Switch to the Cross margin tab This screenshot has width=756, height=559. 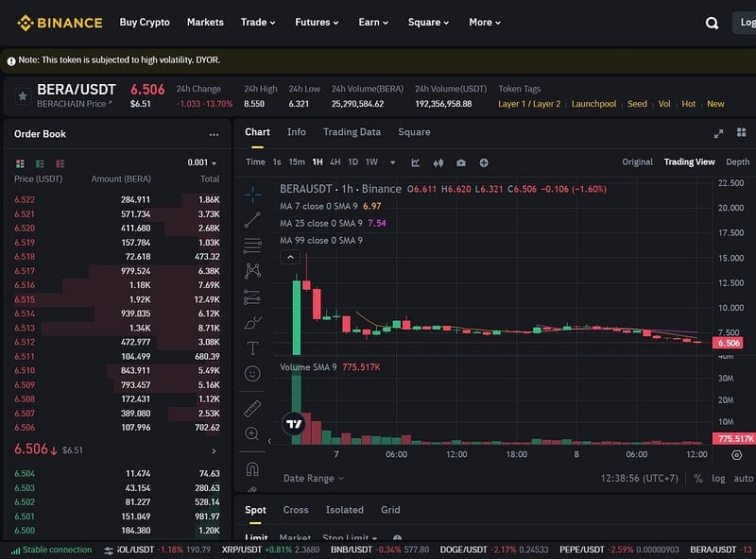pyautogui.click(x=296, y=510)
